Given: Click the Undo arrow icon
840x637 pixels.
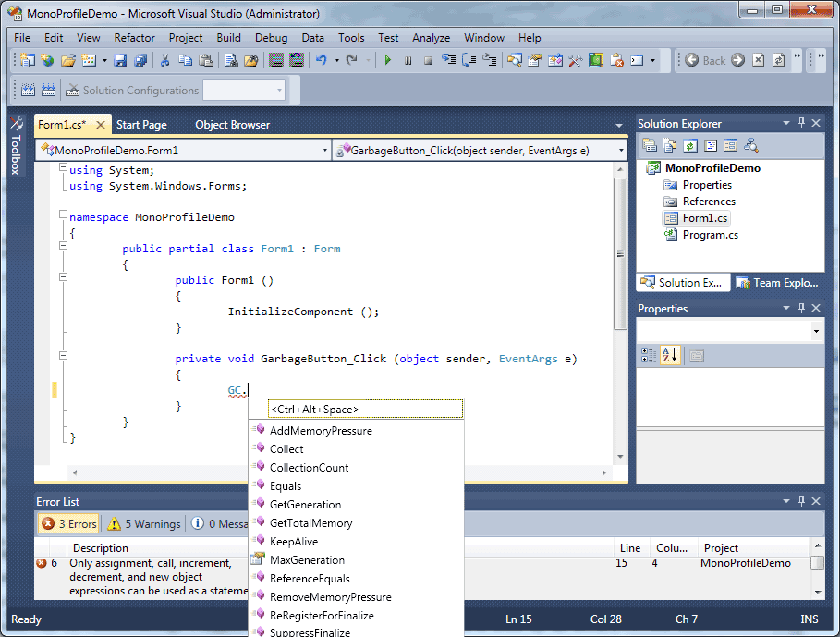Looking at the screenshot, I should pos(321,61).
